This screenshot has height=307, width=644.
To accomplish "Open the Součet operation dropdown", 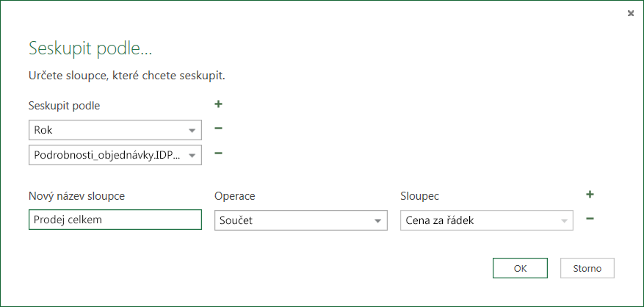I will [x=300, y=220].
